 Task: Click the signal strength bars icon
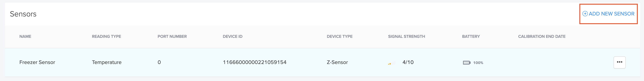392,63
